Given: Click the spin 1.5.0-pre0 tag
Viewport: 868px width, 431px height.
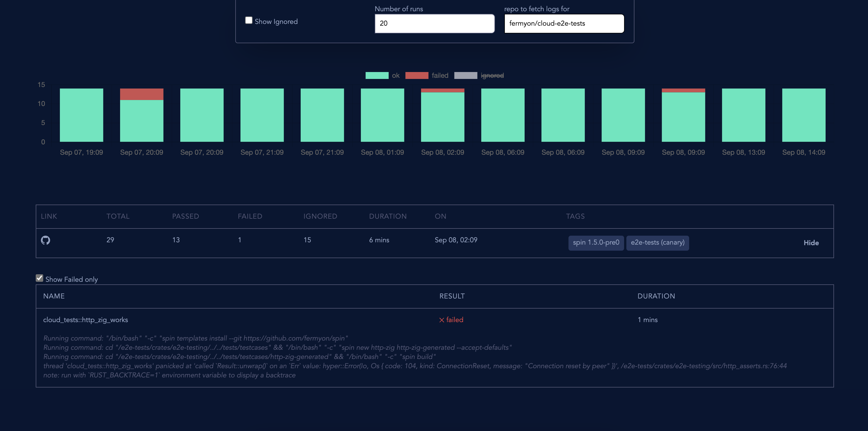Looking at the screenshot, I should click(x=596, y=243).
